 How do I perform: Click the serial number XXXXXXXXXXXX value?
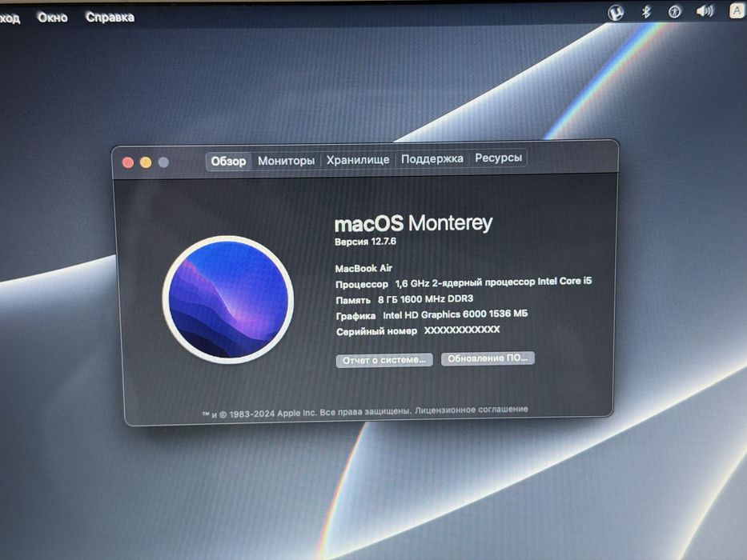[462, 330]
